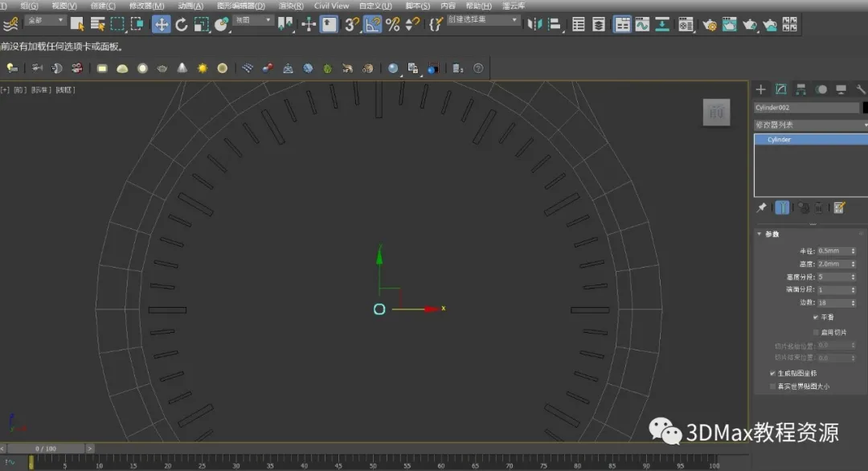The height and width of the screenshot is (471, 868).
Task: Click the sun light icon in second toolbar
Action: (x=202, y=68)
